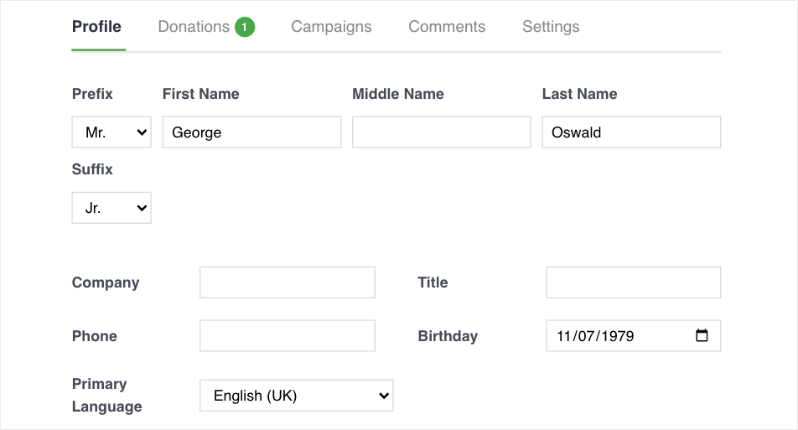This screenshot has width=798, height=430.
Task: Click the empty Title input field
Action: [x=633, y=282]
